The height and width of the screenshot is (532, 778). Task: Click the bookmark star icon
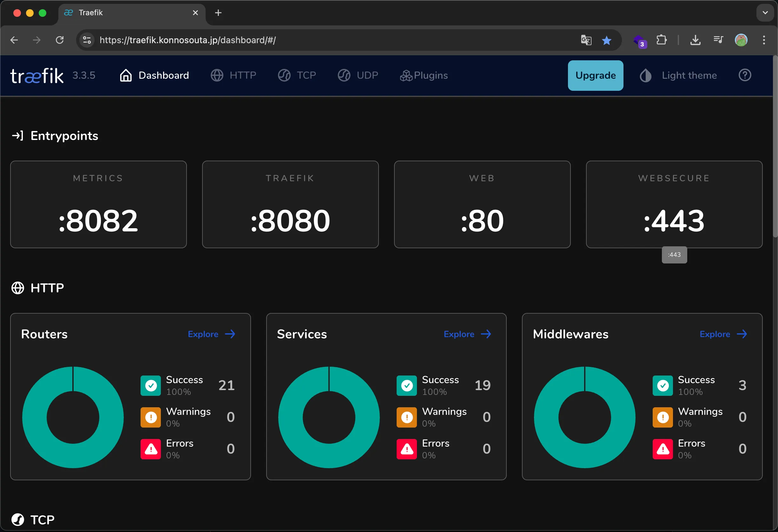[x=606, y=40]
